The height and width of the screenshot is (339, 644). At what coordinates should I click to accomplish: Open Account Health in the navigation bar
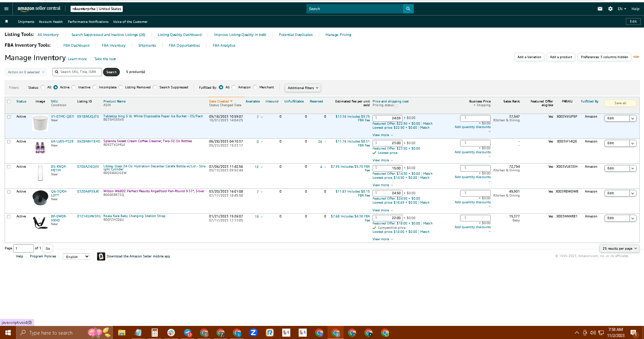tap(51, 22)
